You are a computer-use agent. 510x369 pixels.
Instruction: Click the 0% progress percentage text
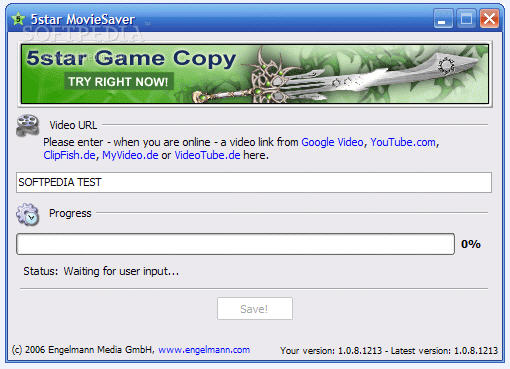click(471, 244)
